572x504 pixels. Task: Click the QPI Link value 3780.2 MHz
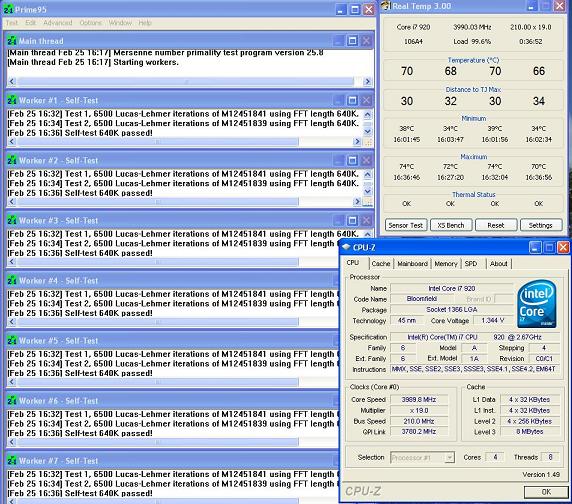[x=419, y=432]
